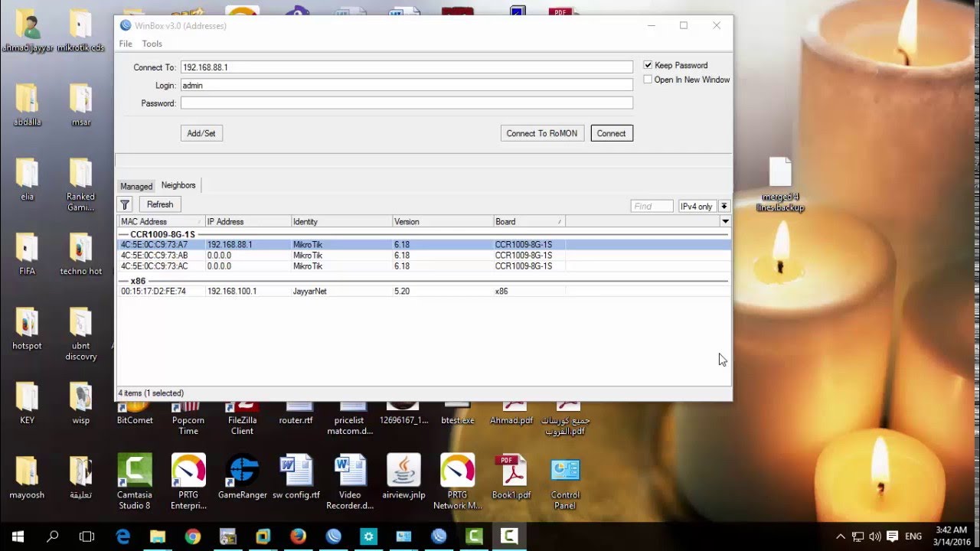Select the neighbor row 4C:5E:0C:C9:73:AB
The width and height of the screenshot is (980, 551).
tap(423, 256)
